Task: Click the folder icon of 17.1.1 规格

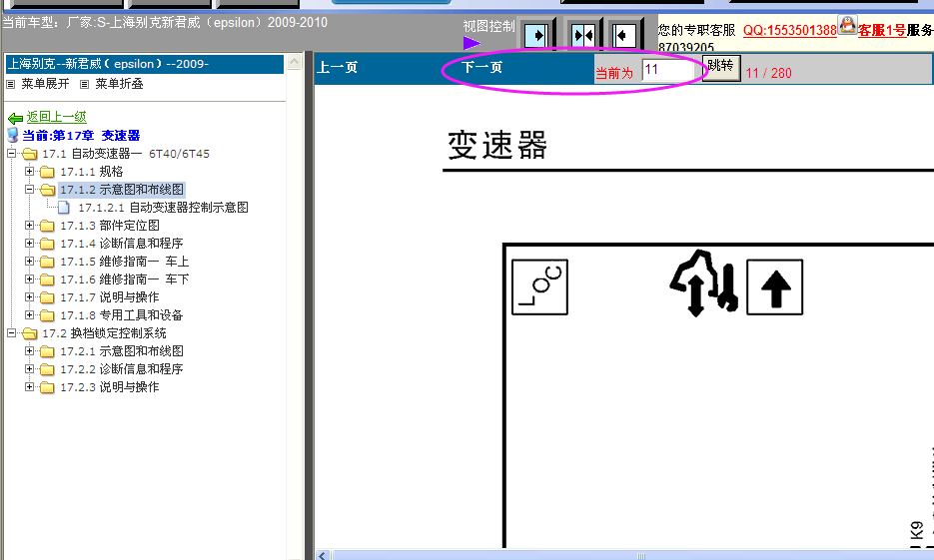Action: click(47, 172)
